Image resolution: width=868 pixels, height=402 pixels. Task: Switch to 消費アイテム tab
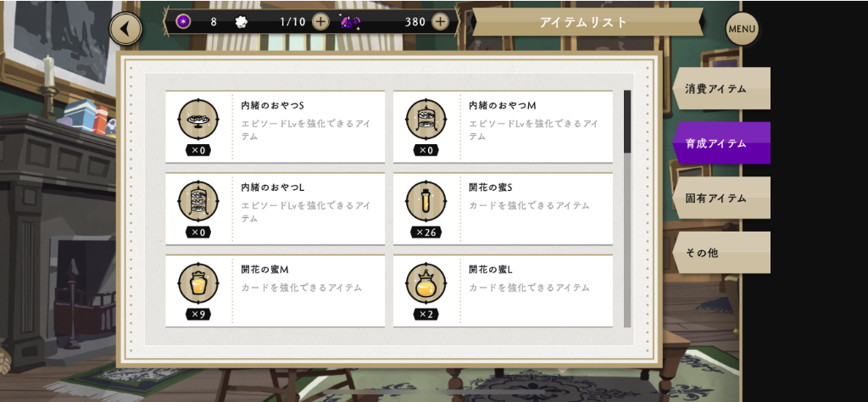point(721,88)
